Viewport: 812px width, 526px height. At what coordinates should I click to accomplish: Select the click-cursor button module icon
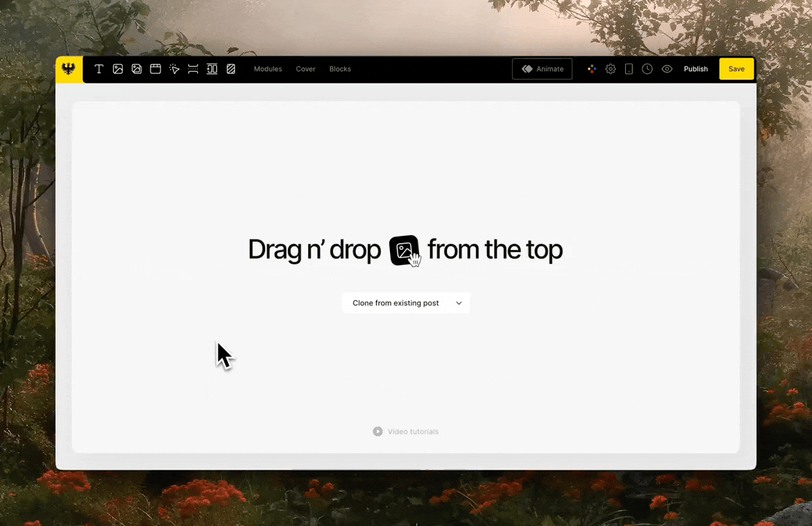(175, 69)
